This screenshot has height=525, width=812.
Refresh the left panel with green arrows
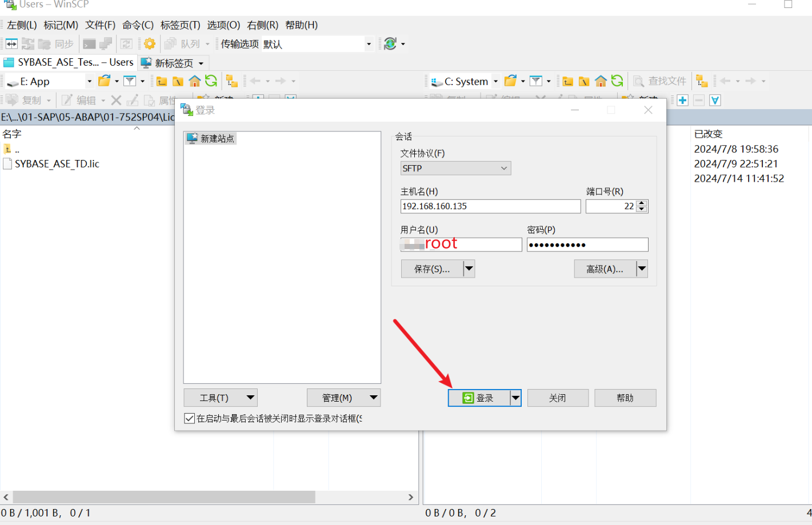point(211,81)
